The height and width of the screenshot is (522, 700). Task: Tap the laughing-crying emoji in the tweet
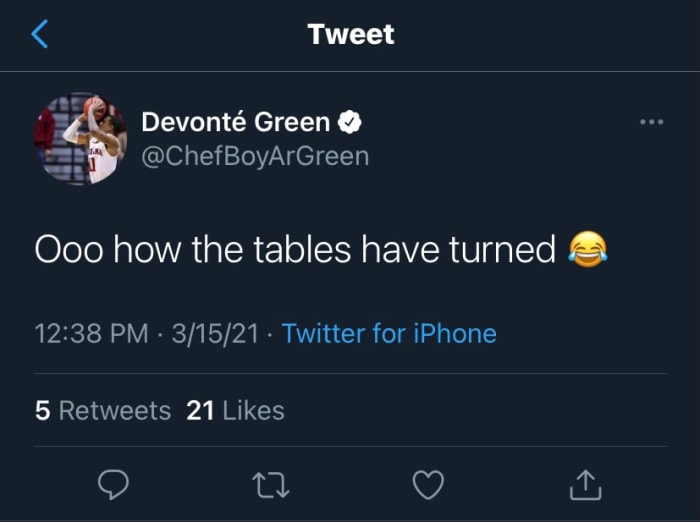(590, 249)
